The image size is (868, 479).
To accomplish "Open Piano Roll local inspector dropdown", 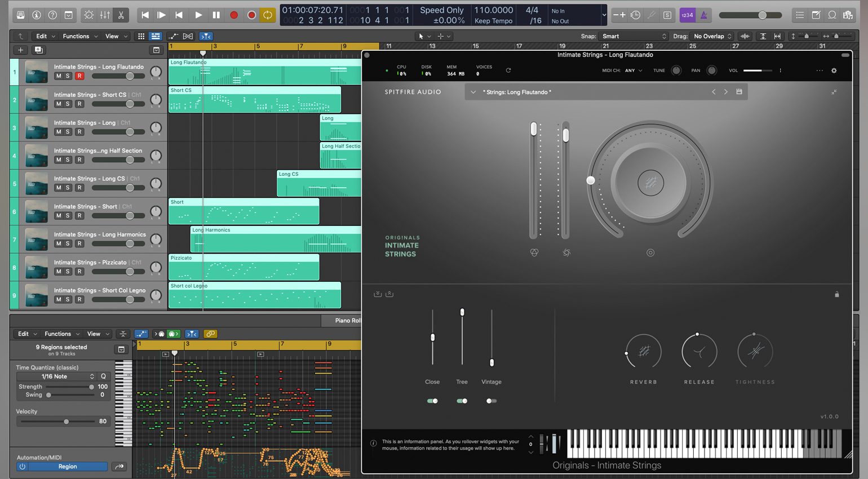I will [121, 349].
